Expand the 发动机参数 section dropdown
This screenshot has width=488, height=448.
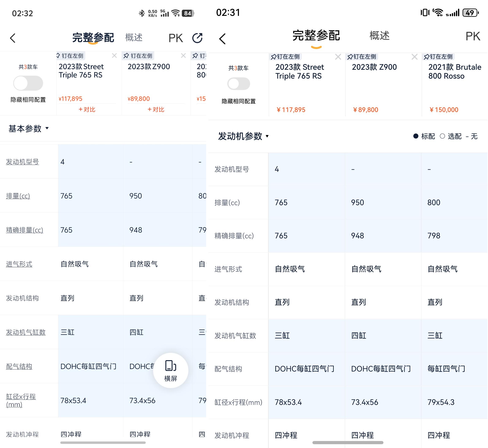(244, 136)
